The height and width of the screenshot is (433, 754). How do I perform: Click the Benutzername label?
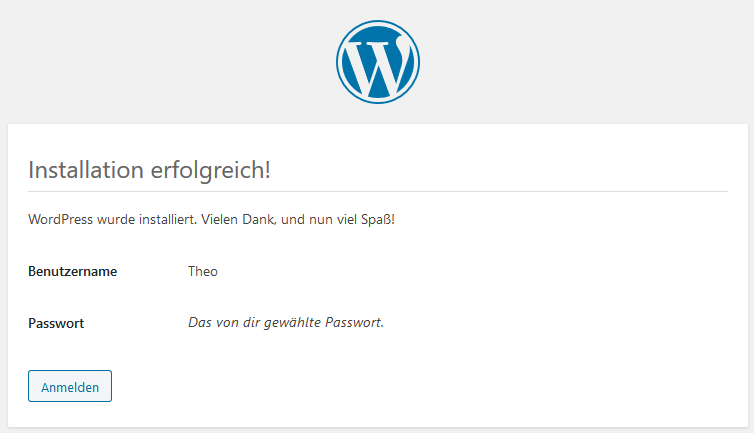click(x=73, y=271)
